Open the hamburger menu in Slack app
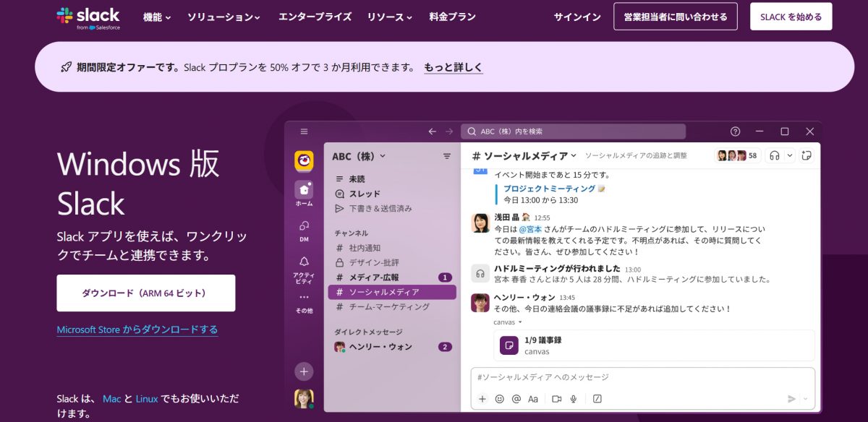This screenshot has height=422, width=868. click(304, 132)
